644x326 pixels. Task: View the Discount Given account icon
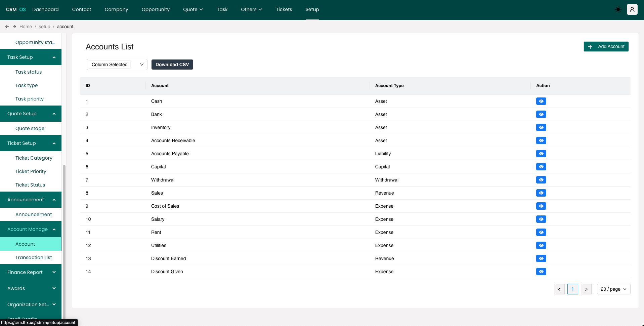(541, 272)
